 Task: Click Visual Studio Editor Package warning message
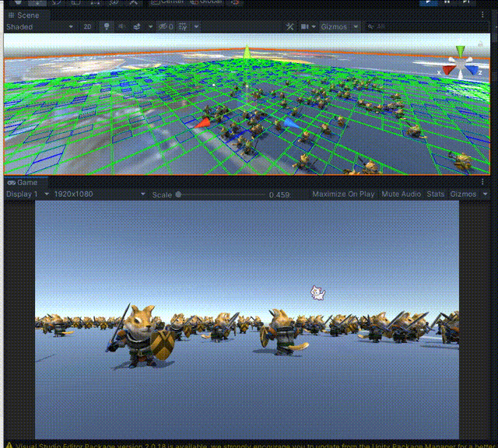251,445
